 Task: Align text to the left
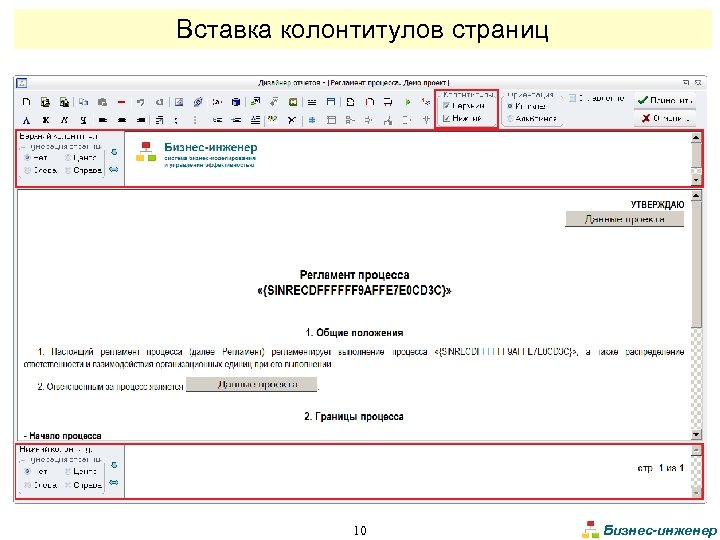[102, 120]
